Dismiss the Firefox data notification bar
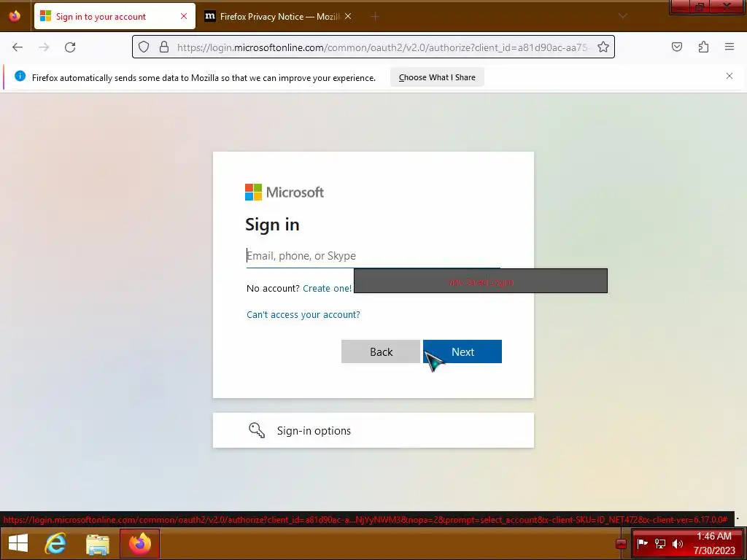This screenshot has height=560, width=747. 729,76
